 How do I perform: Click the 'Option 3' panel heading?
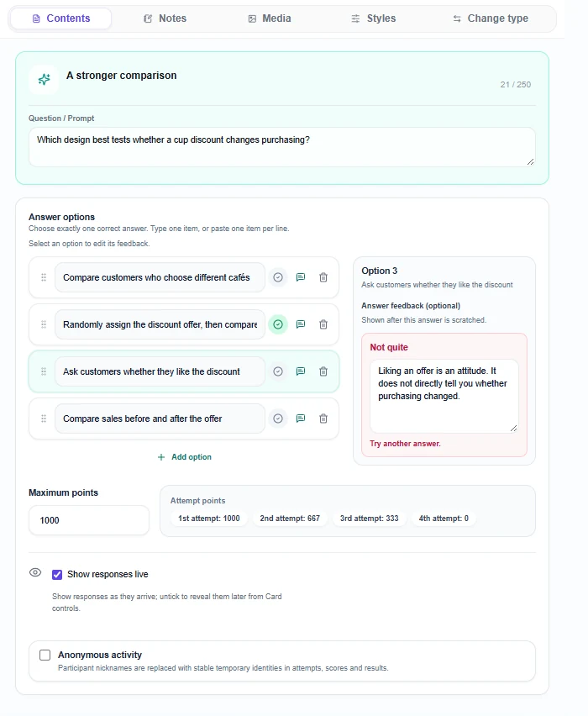click(x=380, y=271)
